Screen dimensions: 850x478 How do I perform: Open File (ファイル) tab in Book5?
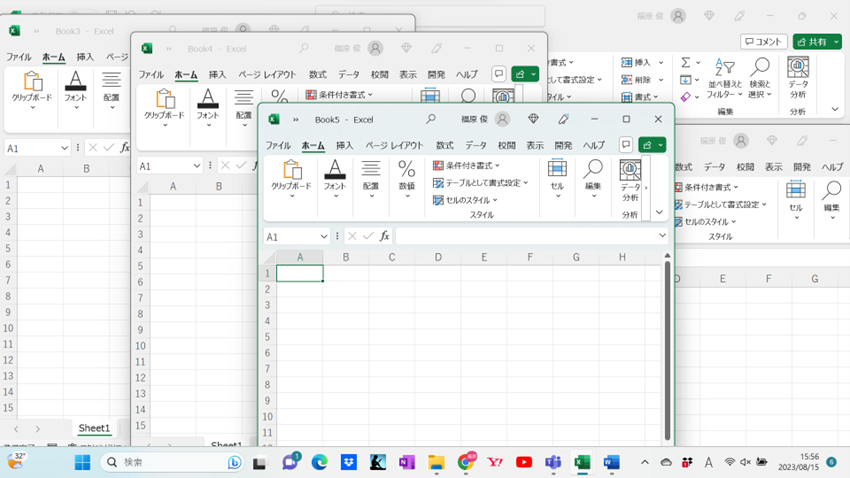[278, 145]
